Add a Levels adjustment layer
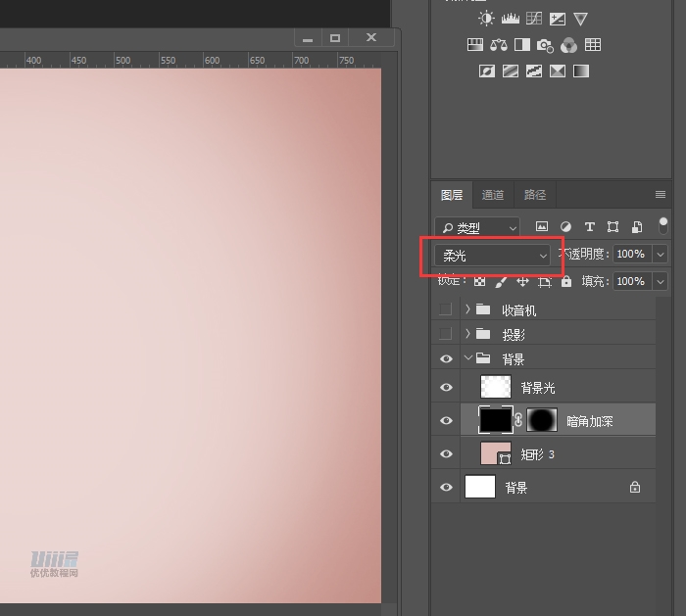 [511, 19]
